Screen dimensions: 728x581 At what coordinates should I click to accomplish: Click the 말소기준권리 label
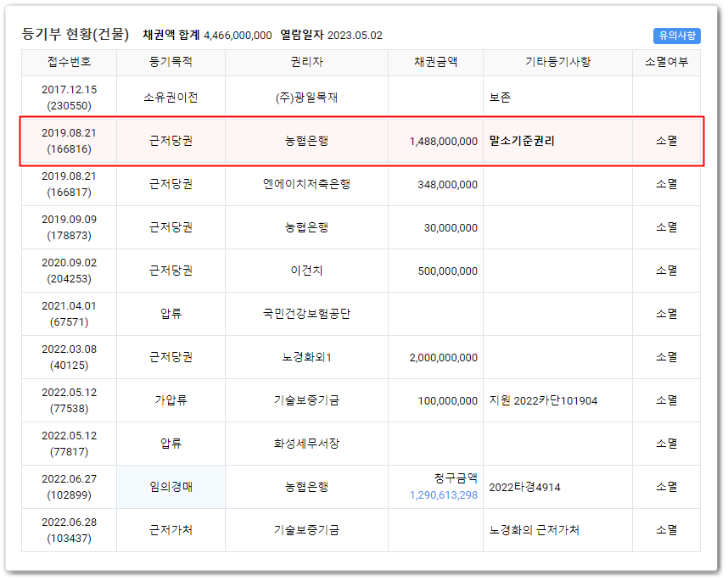(x=522, y=141)
